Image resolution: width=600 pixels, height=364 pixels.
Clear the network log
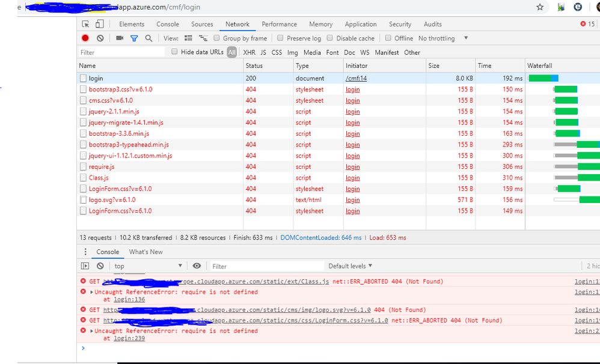point(100,38)
